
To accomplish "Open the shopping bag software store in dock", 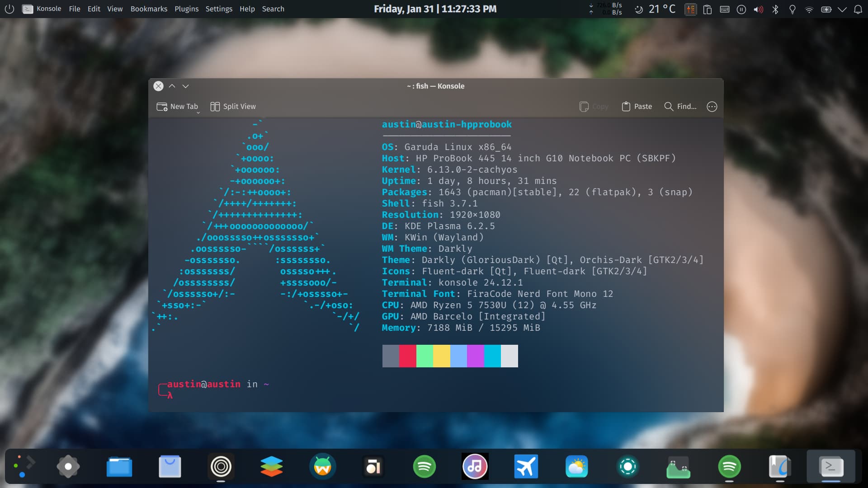I will point(170,467).
